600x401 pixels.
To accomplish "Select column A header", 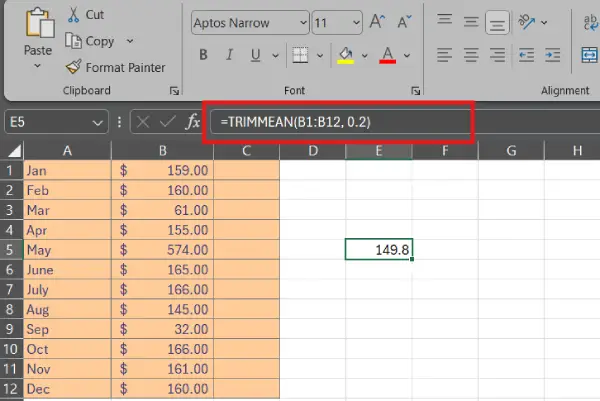I will [67, 151].
